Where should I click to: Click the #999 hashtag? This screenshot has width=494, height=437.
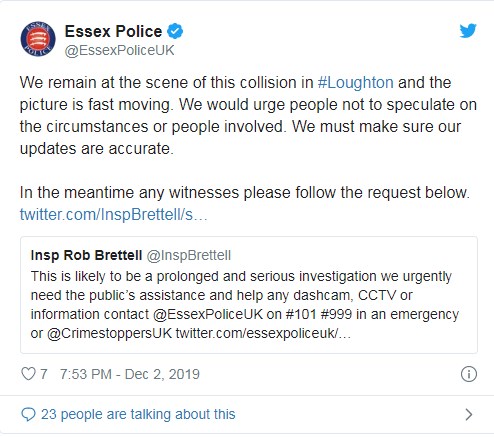coord(336,314)
